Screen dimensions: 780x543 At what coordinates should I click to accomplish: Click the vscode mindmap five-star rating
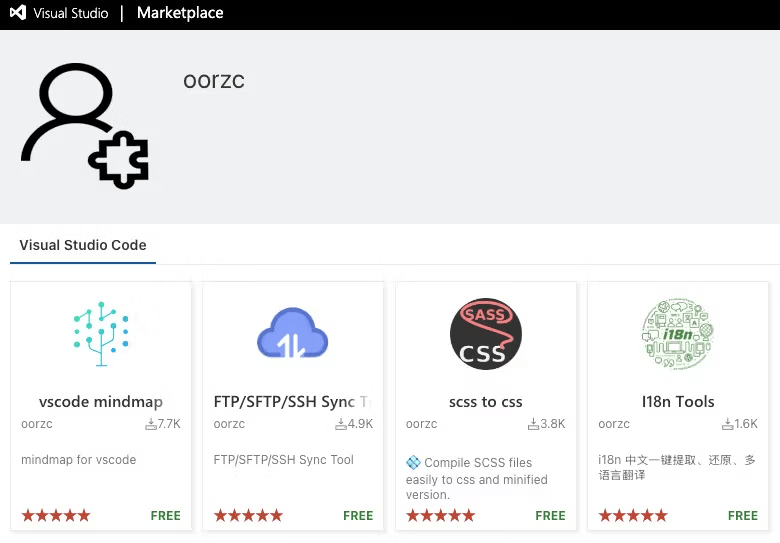56,516
